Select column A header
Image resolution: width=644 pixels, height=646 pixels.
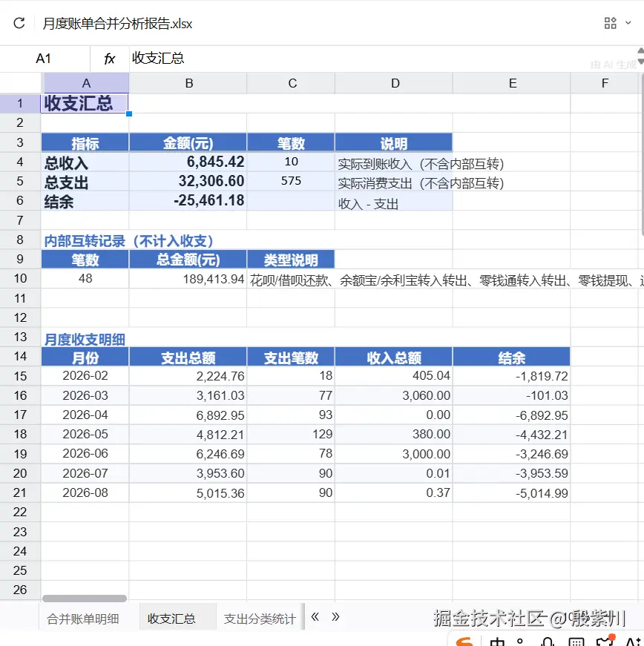pyautogui.click(x=85, y=83)
